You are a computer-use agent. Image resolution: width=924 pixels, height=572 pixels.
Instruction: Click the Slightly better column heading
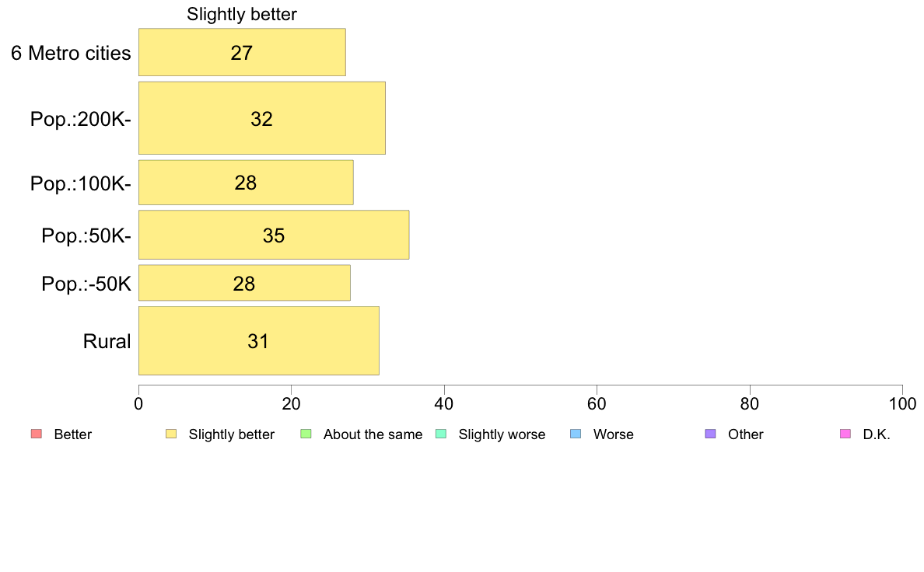coord(242,14)
